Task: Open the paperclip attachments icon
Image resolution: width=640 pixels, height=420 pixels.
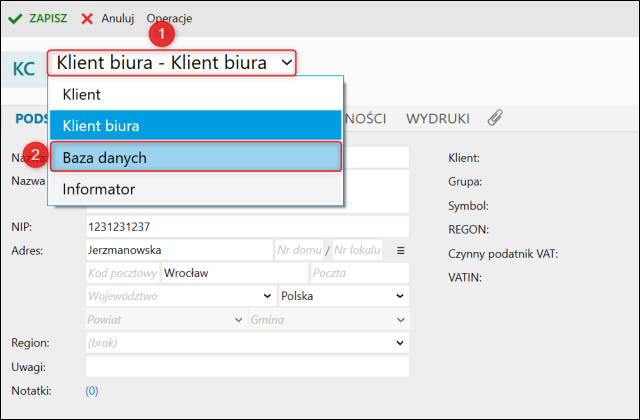Action: (495, 118)
